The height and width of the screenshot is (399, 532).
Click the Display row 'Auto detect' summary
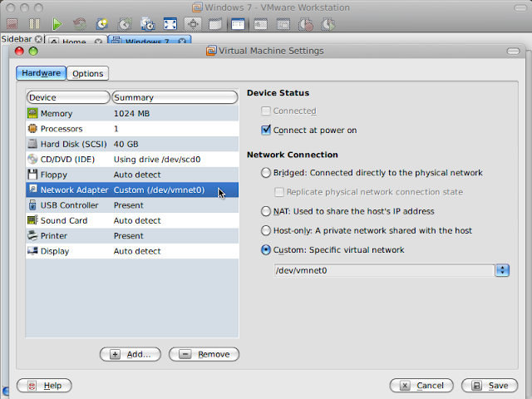(x=137, y=251)
